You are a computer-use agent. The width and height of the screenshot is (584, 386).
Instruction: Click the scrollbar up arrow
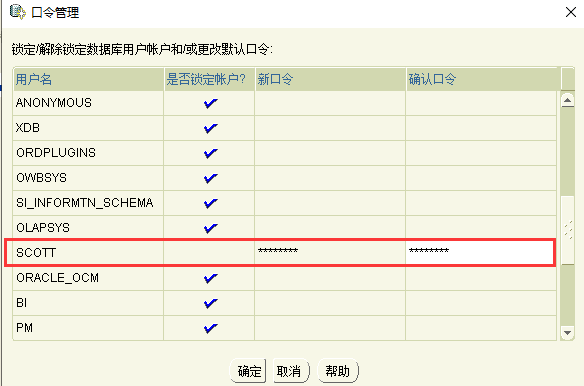[x=568, y=100]
